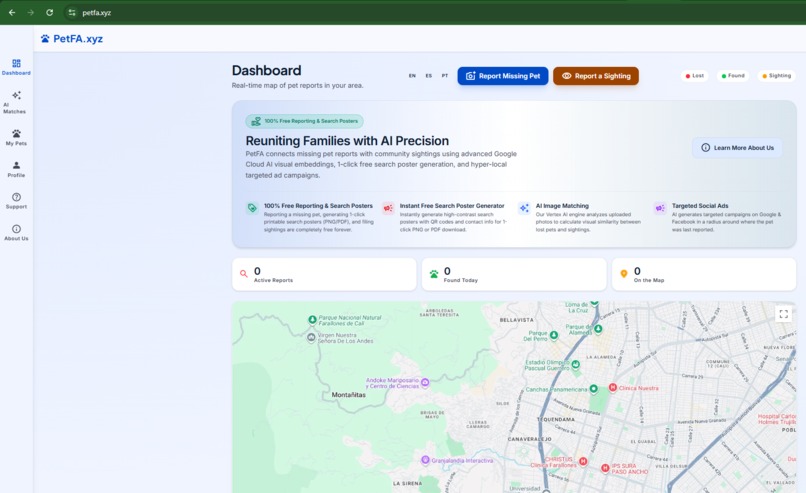This screenshot has height=493, width=806.
Task: Click the Active Reports search icon
Action: (244, 274)
